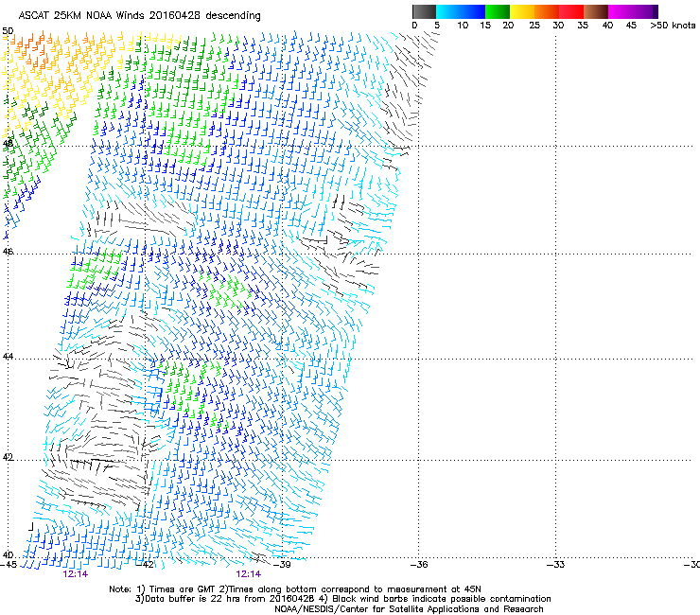Click the latitude label '42'
The image size is (700, 615).
pyautogui.click(x=8, y=457)
